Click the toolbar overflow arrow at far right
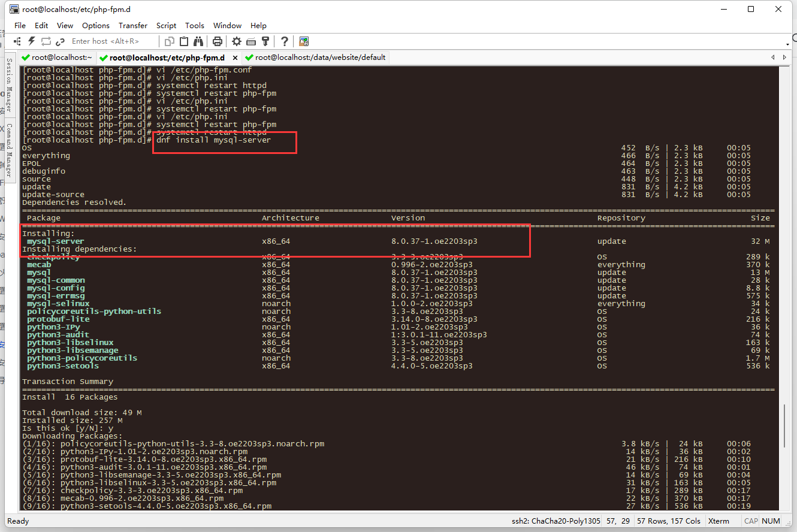Screen dimensions: 797x532 [x=788, y=44]
